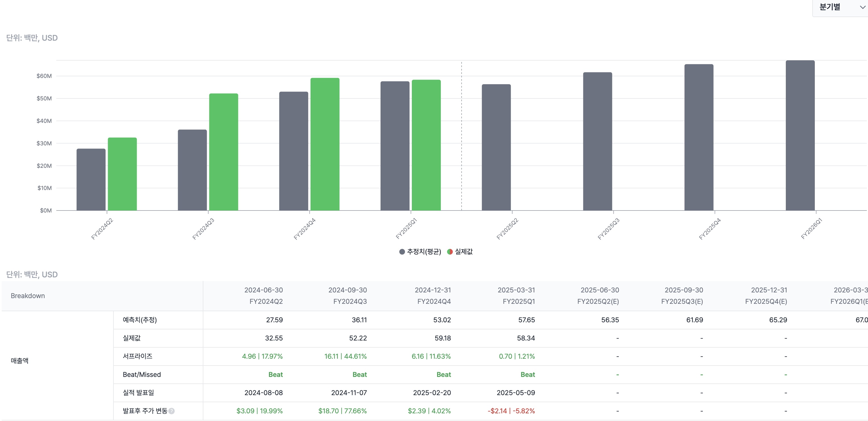Click the gray estimate bar for FY2025Q4
The height and width of the screenshot is (421, 868).
[699, 137]
